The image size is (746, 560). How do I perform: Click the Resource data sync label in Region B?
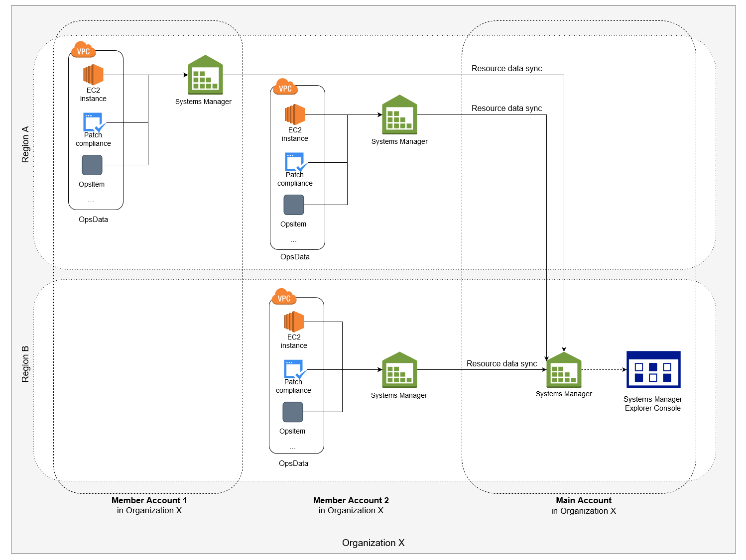[502, 364]
